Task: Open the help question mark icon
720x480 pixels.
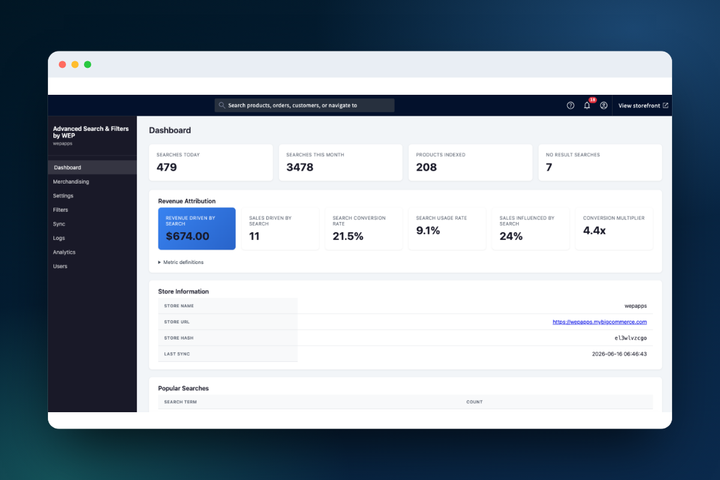Action: click(x=570, y=106)
